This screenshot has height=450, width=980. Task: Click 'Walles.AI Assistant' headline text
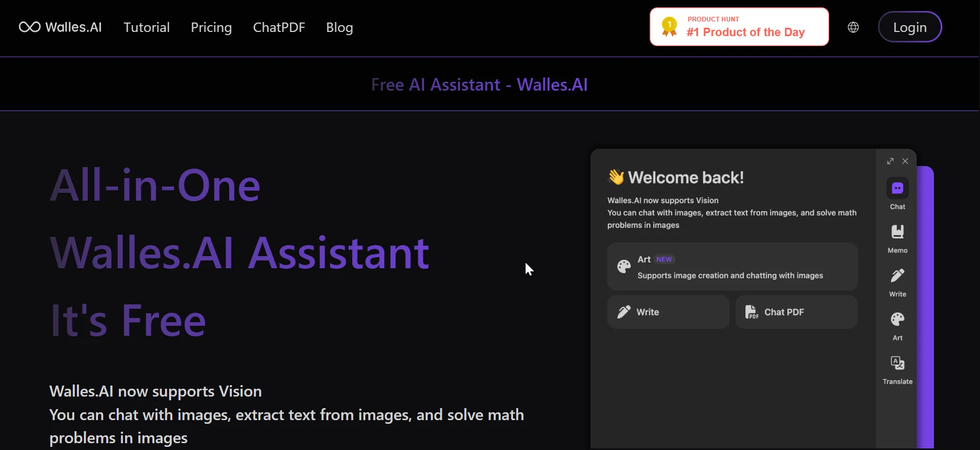(x=240, y=253)
